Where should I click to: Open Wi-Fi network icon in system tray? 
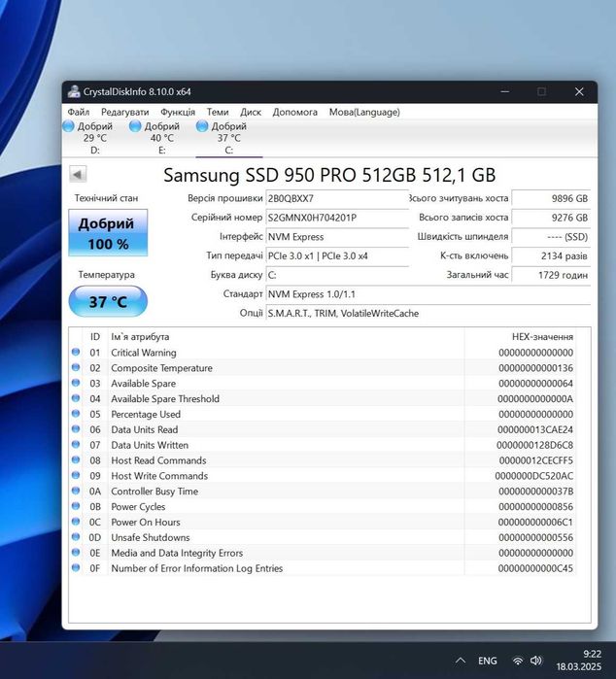(517, 661)
